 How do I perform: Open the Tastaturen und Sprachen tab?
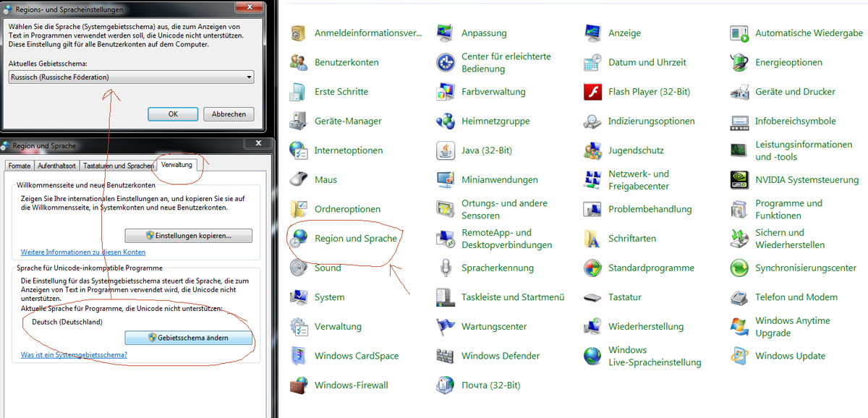click(117, 166)
